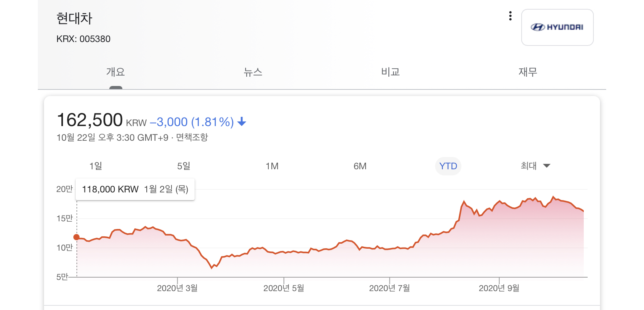Click the KRX: 005380 ticker text
644x310 pixels.
coord(83,39)
